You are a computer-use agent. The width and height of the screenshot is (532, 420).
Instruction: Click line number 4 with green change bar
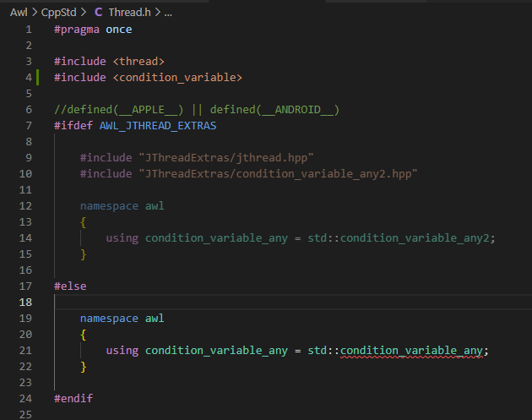point(29,78)
